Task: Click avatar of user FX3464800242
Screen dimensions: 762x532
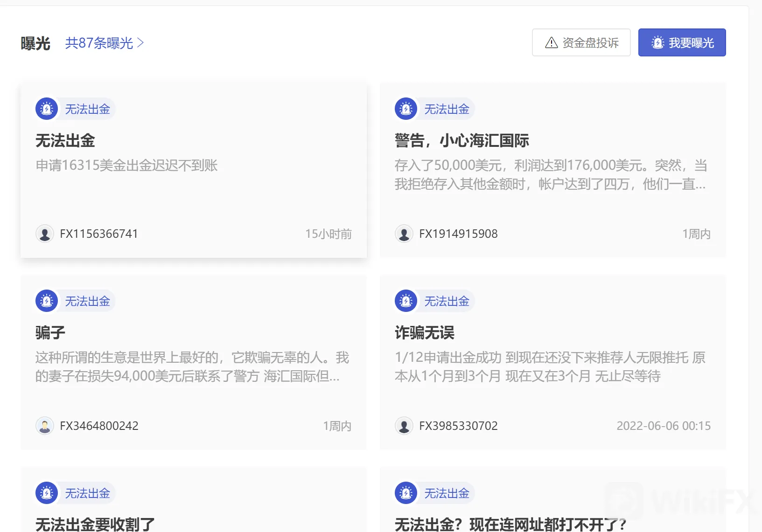Action: (45, 426)
